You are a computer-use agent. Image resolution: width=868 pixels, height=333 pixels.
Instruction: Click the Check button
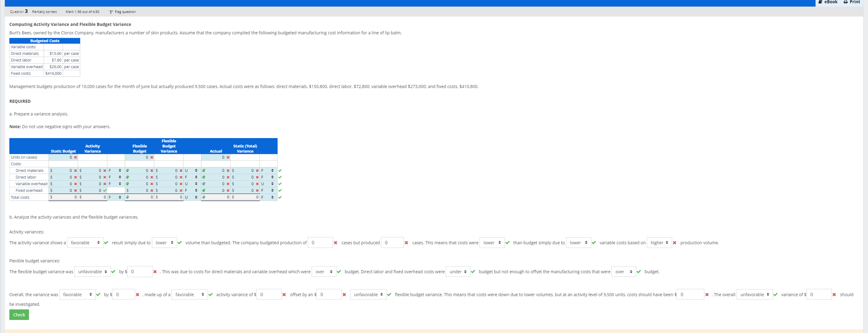point(19,315)
